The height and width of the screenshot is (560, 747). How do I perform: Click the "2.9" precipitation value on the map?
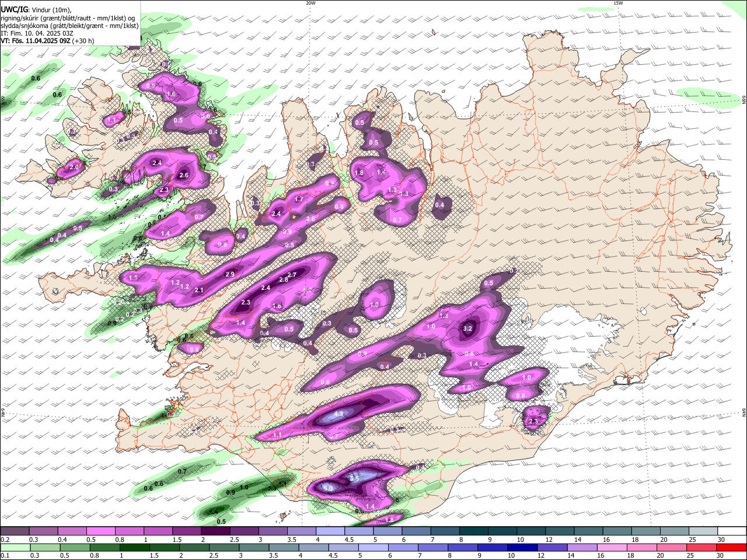pos(230,274)
